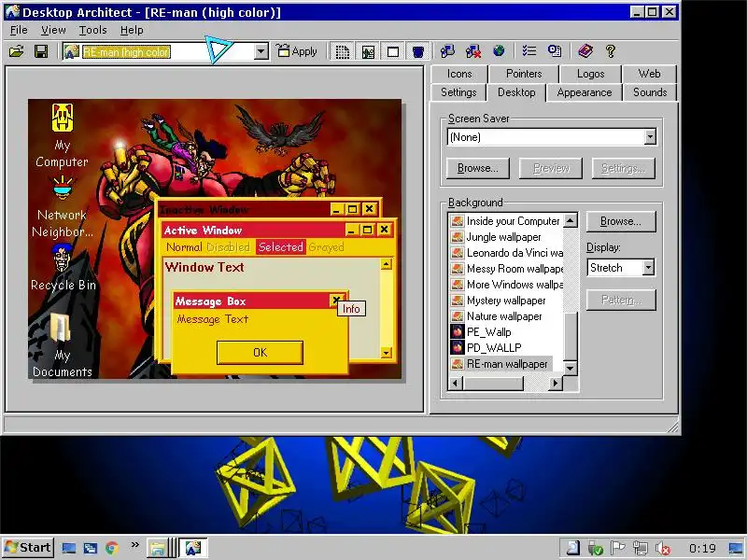Click the checklist toolbar icon

coord(529,51)
